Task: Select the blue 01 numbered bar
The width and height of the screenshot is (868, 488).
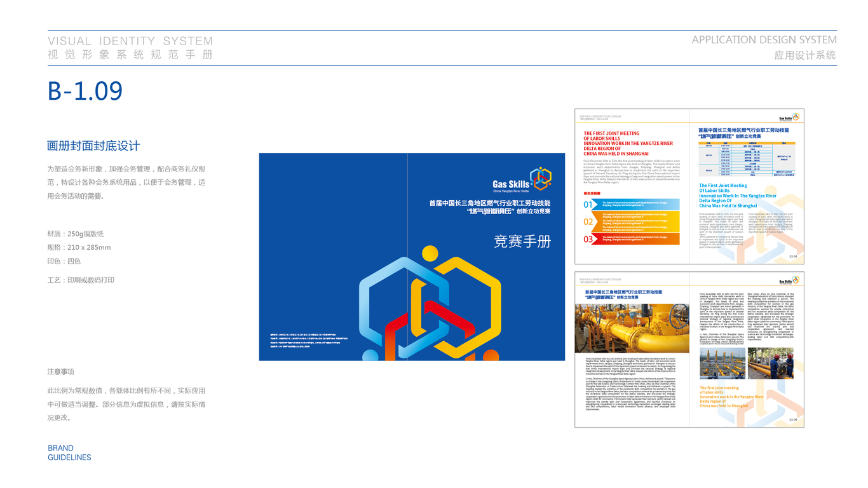Action: [632, 205]
